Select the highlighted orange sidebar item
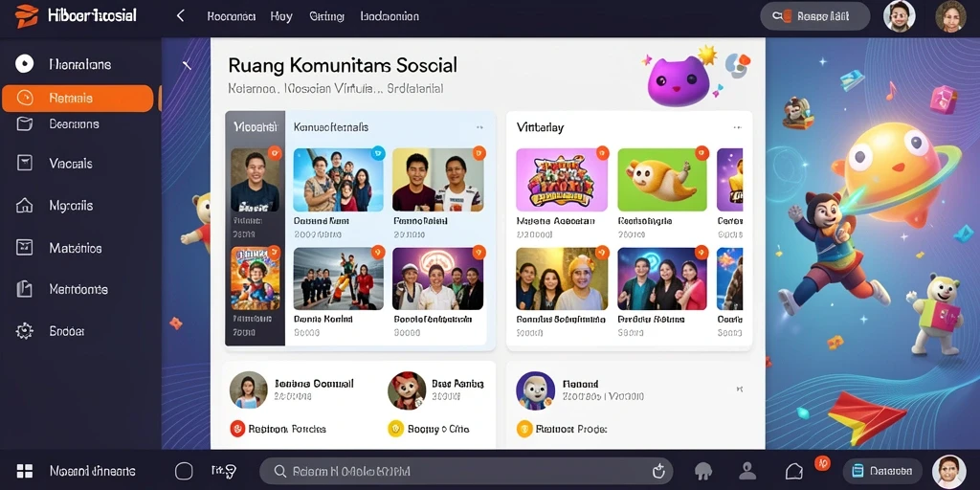Image resolution: width=980 pixels, height=490 pixels. pyautogui.click(x=78, y=99)
